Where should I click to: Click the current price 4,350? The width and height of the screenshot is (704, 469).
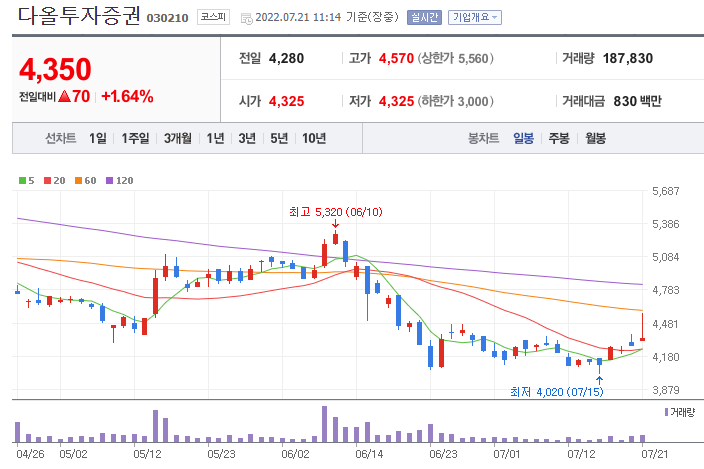[x=55, y=70]
